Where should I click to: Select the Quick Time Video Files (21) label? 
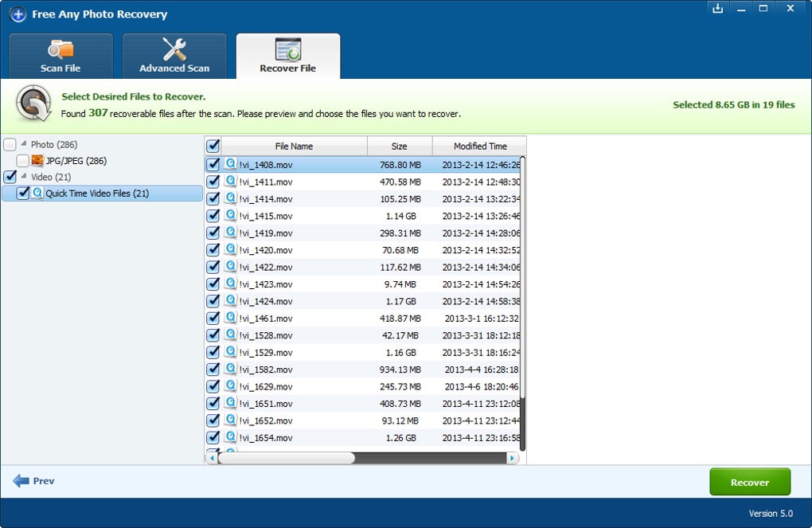coord(97,194)
